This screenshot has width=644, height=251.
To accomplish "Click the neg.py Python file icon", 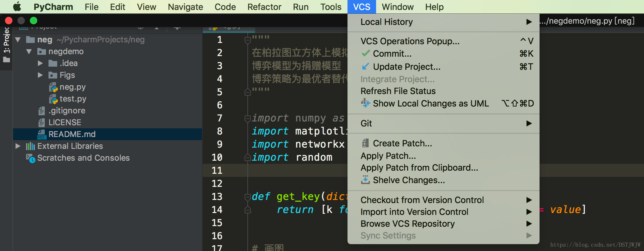I will (53, 87).
